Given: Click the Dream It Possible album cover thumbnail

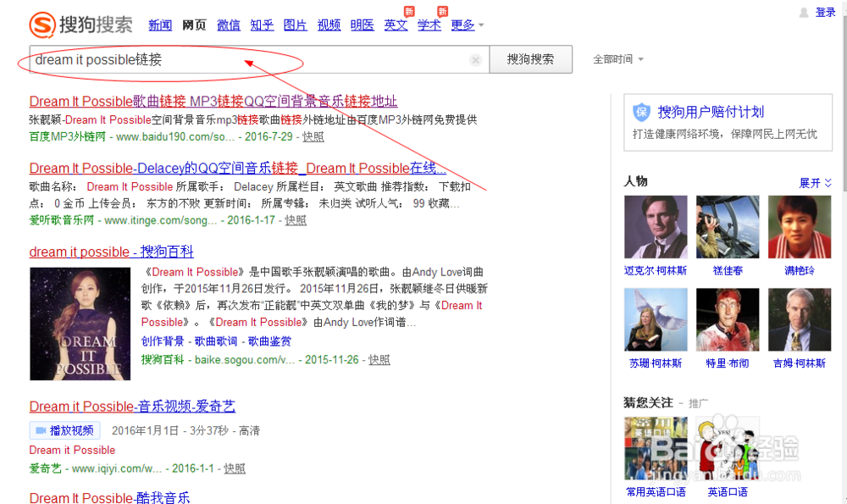Looking at the screenshot, I should pos(80,324).
